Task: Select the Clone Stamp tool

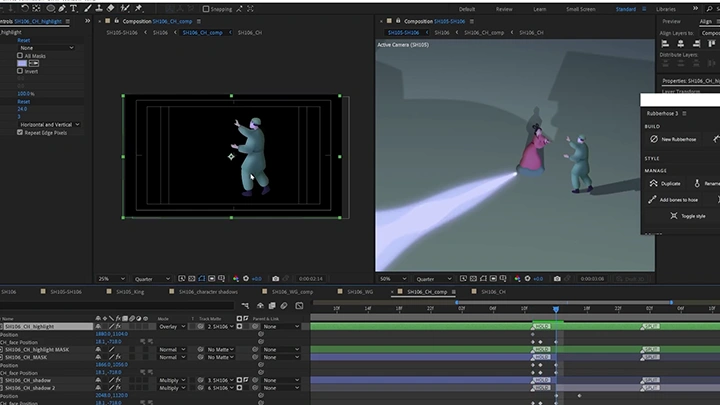Action: click(99, 8)
